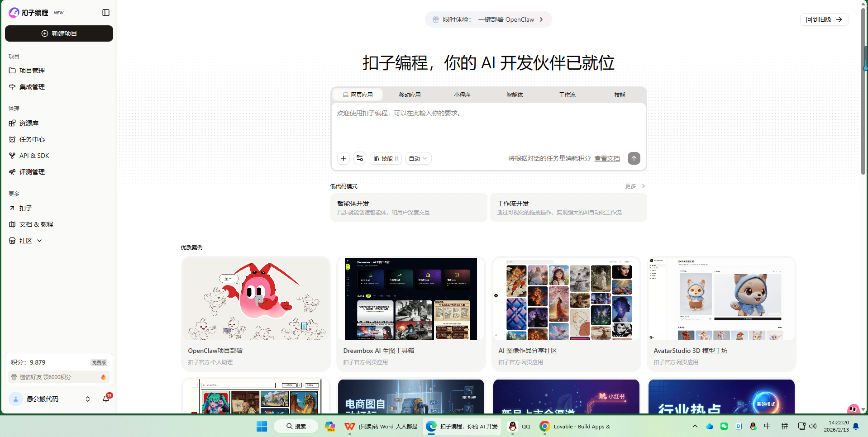Screen dimensions: 868x437
Task: Click the 新建项目 button
Action: click(59, 33)
